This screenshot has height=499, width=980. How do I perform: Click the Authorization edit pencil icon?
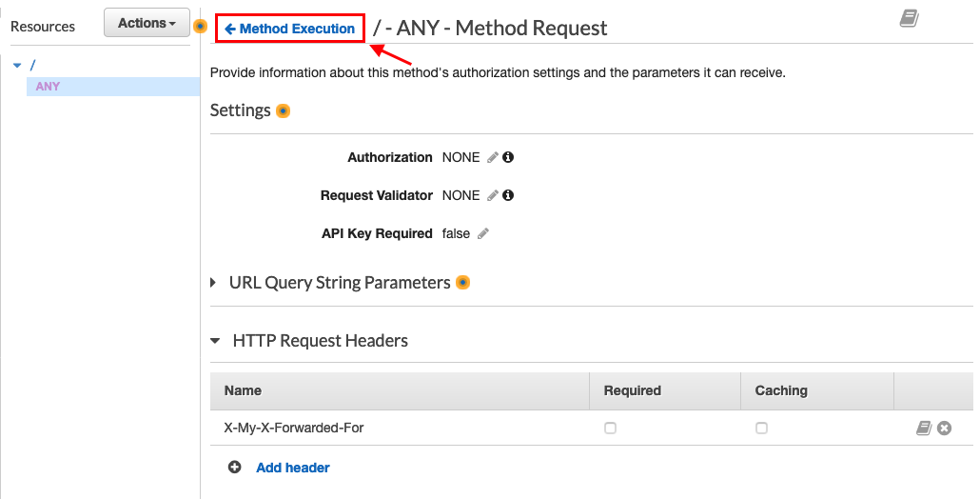pyautogui.click(x=492, y=157)
